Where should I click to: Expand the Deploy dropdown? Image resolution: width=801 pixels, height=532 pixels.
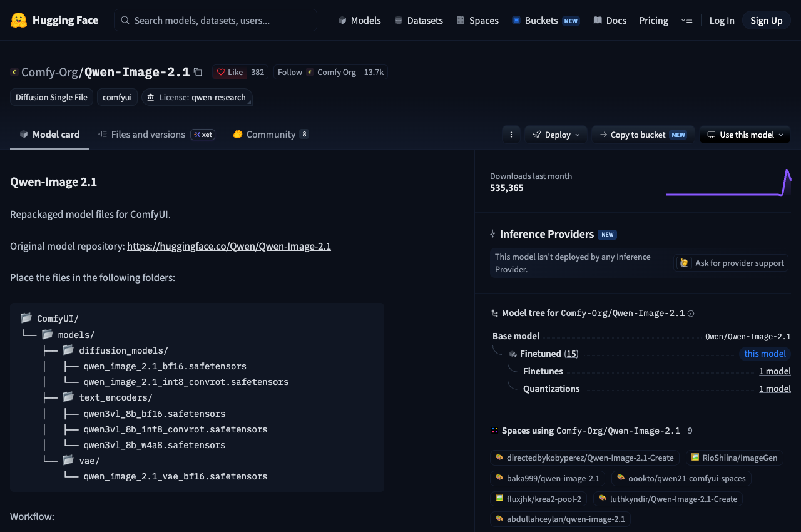(x=556, y=135)
